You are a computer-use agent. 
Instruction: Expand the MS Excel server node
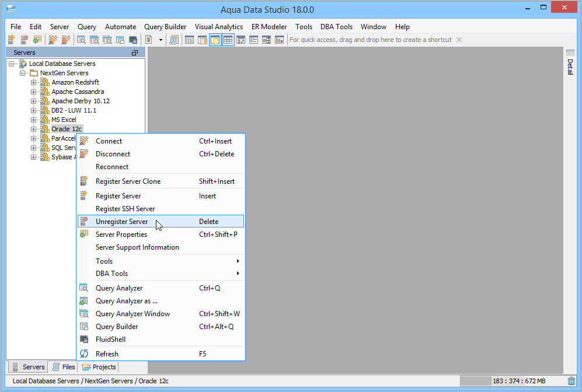point(33,120)
